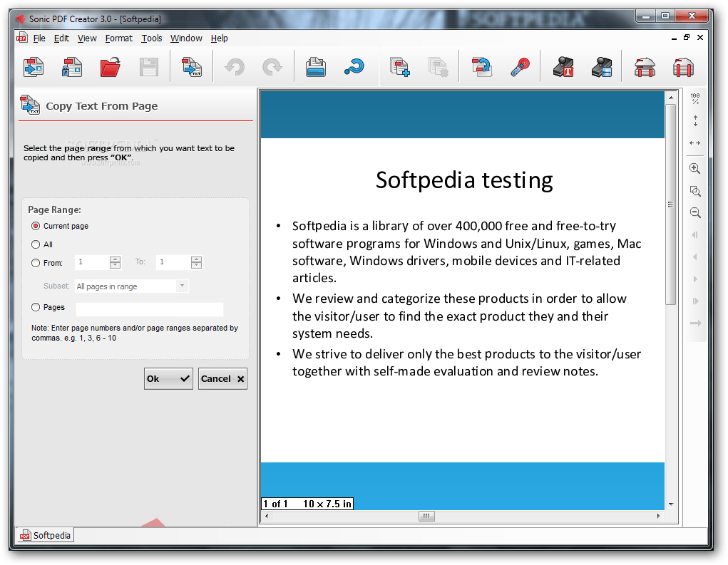Close the inner document window
This screenshot has width=728, height=565.
(x=700, y=38)
